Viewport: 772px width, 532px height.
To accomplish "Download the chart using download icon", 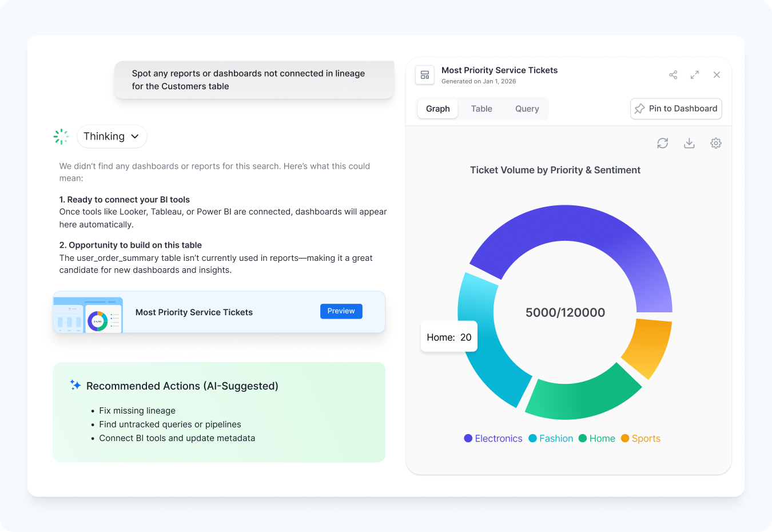I will (x=689, y=143).
